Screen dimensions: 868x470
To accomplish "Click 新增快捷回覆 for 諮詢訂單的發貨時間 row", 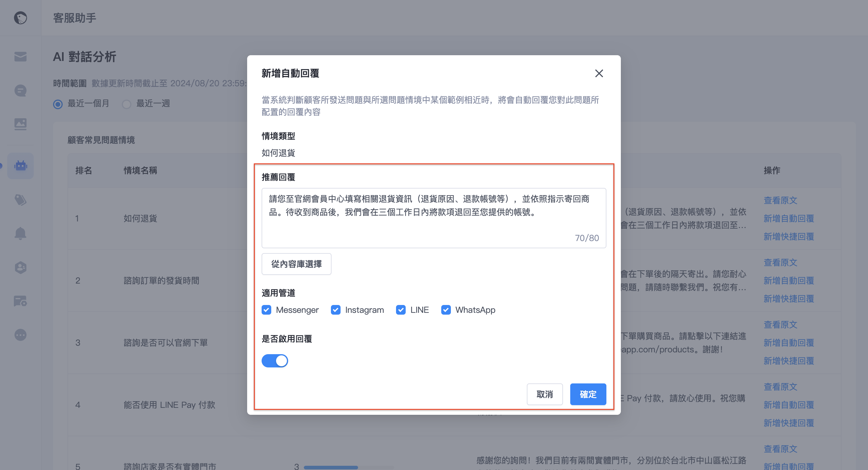I will (788, 299).
